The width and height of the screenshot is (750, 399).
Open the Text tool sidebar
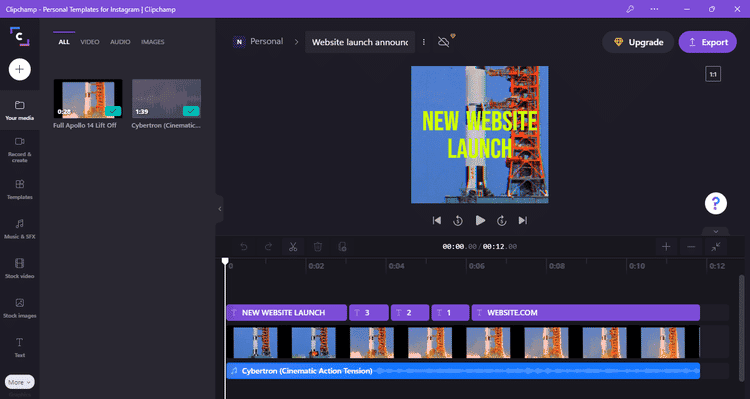pos(20,347)
